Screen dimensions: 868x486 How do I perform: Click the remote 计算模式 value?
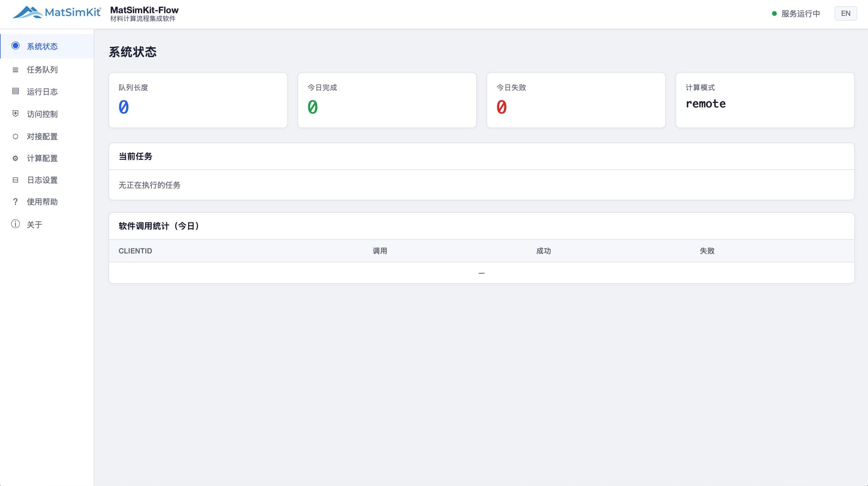[x=705, y=104]
